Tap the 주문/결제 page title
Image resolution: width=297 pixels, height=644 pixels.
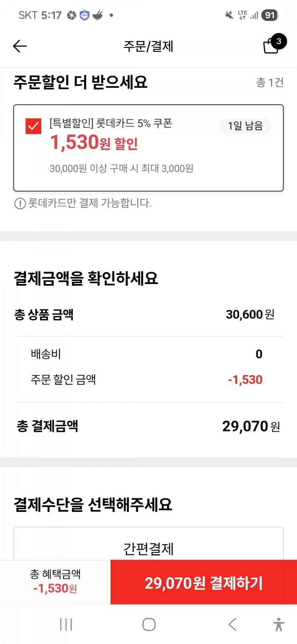click(x=148, y=46)
